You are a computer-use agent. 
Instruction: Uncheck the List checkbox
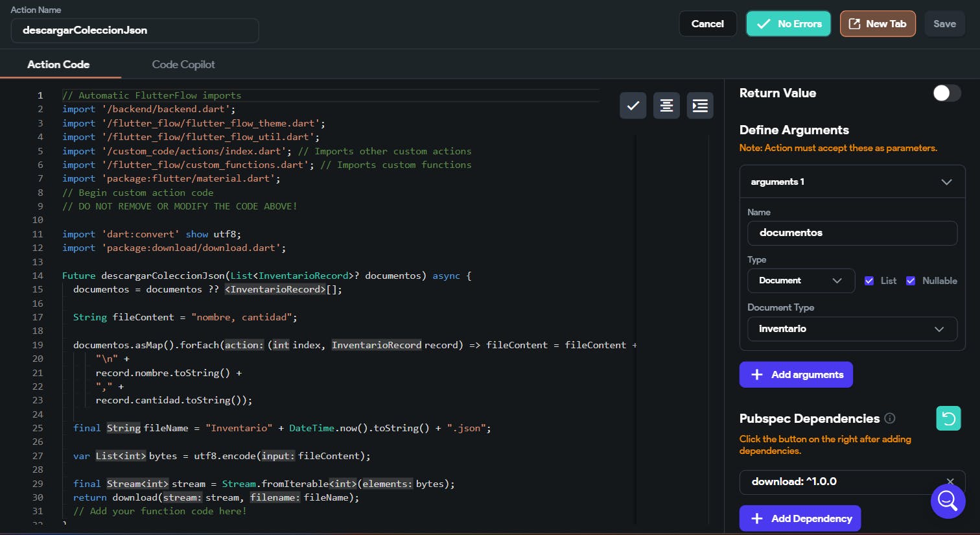point(869,281)
